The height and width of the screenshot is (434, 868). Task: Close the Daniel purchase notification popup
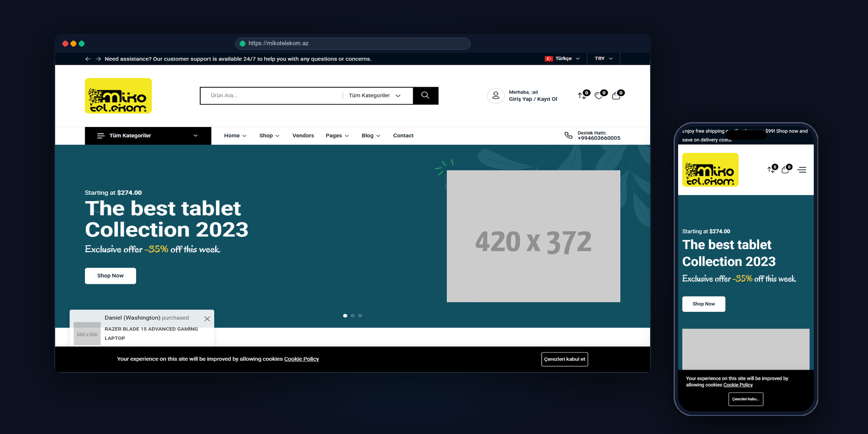(x=207, y=319)
